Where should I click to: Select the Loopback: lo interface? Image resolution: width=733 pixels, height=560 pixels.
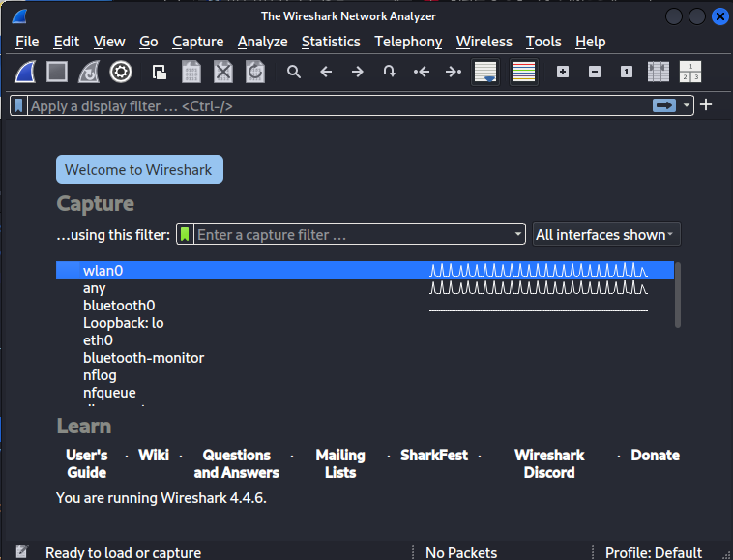pyautogui.click(x=365, y=322)
